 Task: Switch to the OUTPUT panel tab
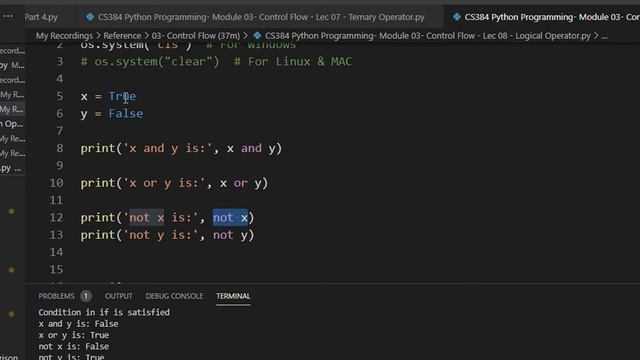118,296
